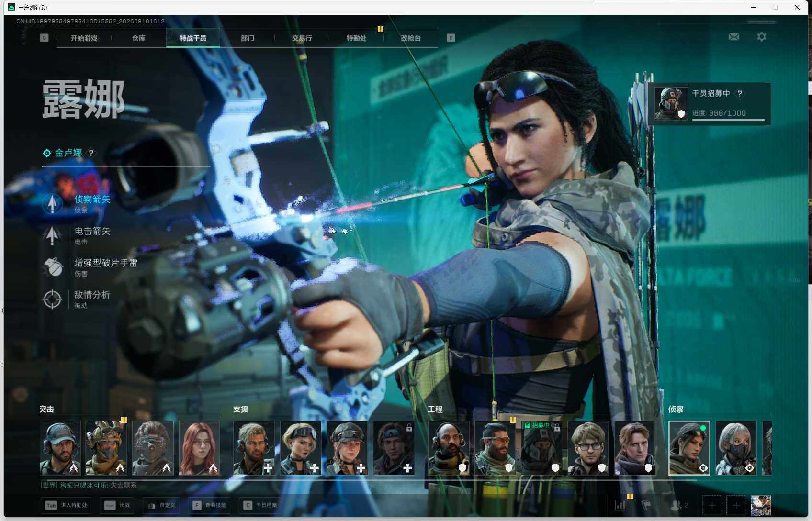Viewport: 812px width, 521px height.
Task: Open the help icon beside 干员招募中
Action: click(740, 94)
